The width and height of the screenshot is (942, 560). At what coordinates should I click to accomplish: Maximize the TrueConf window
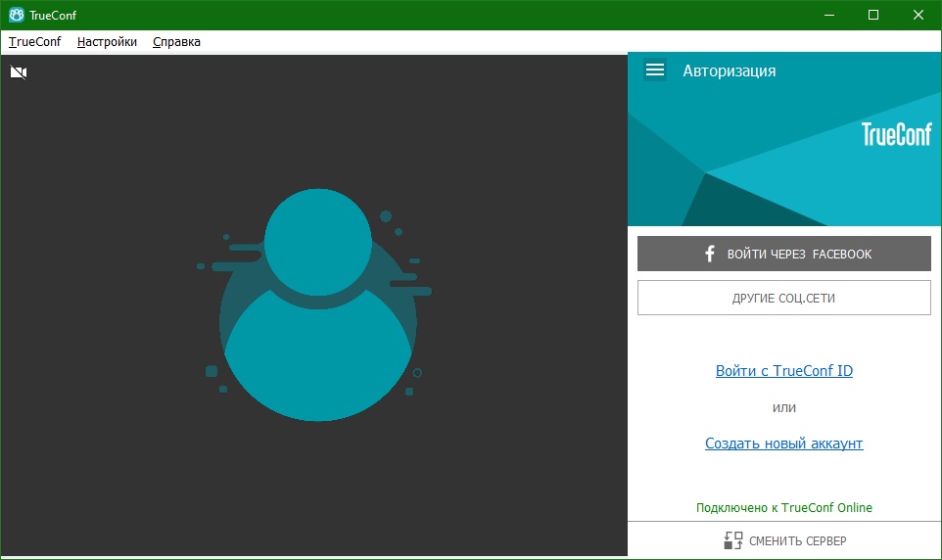pyautogui.click(x=873, y=15)
